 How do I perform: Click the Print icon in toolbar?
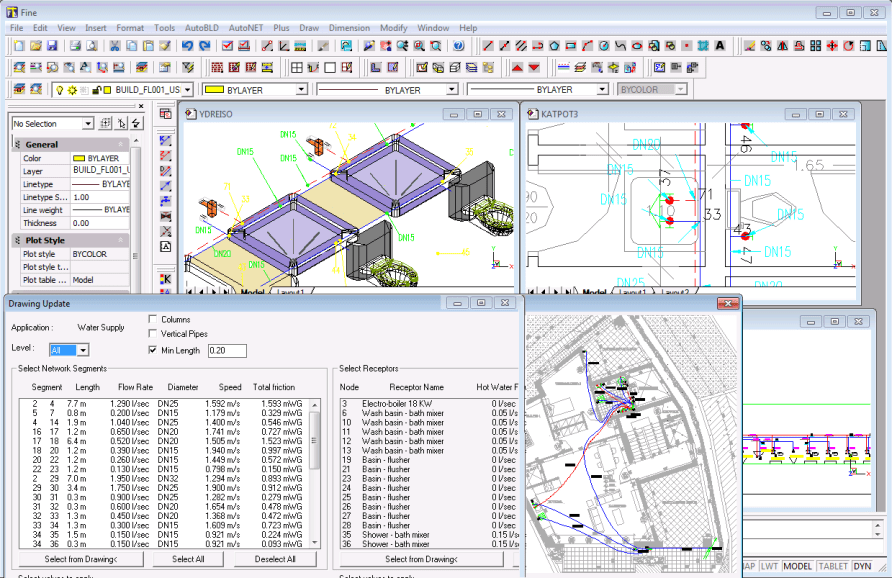[76, 46]
